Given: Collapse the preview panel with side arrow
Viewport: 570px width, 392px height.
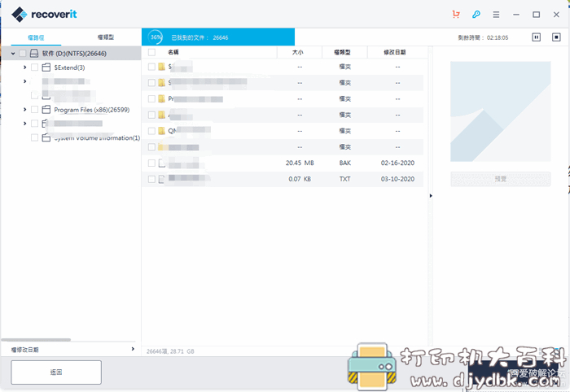Looking at the screenshot, I should coord(431,196).
